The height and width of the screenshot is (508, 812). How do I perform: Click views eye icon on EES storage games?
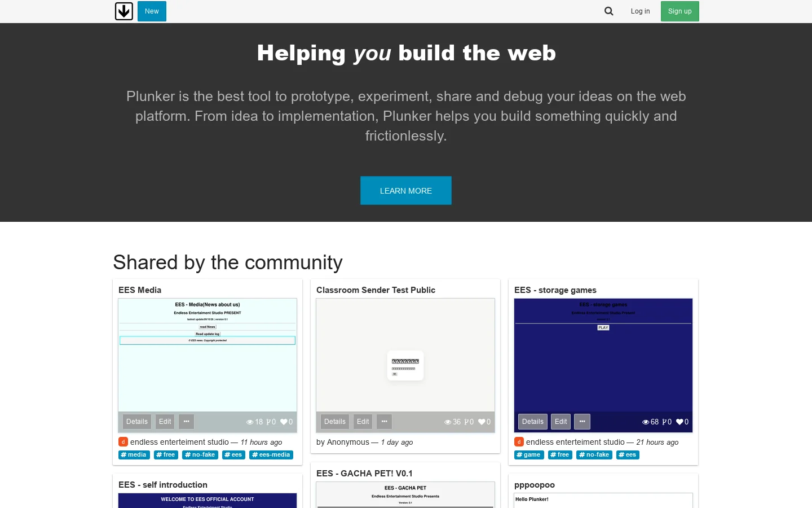pos(646,422)
